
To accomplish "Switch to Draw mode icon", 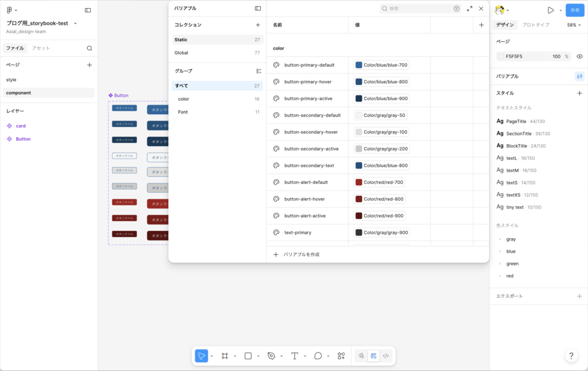I will [x=361, y=355].
